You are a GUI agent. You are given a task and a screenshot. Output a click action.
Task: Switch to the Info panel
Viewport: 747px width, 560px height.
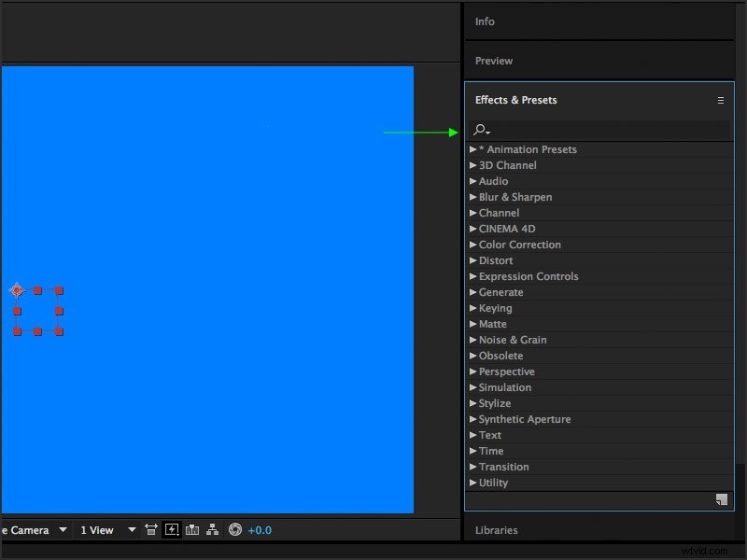[x=485, y=21]
